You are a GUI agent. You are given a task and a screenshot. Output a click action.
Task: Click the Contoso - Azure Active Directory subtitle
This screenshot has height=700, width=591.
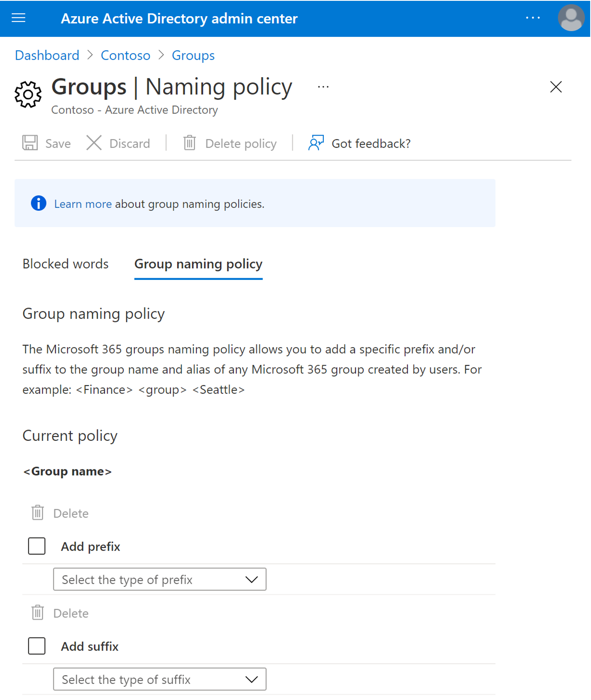pyautogui.click(x=134, y=110)
